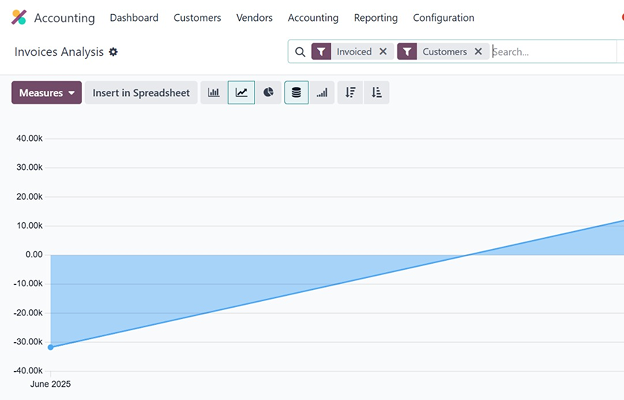Viewport: 624px width, 400px height.
Task: Open the Customers menu
Action: [197, 18]
